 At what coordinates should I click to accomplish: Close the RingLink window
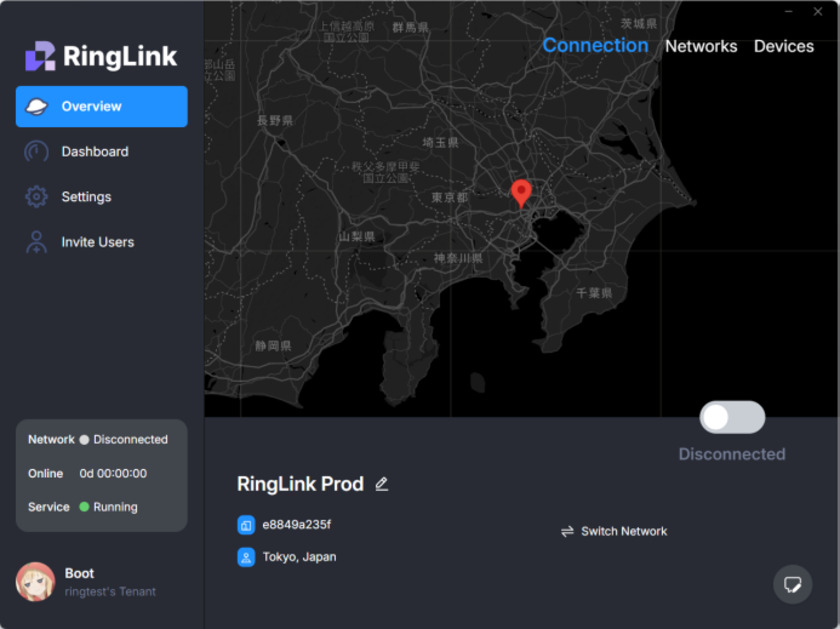pyautogui.click(x=818, y=11)
